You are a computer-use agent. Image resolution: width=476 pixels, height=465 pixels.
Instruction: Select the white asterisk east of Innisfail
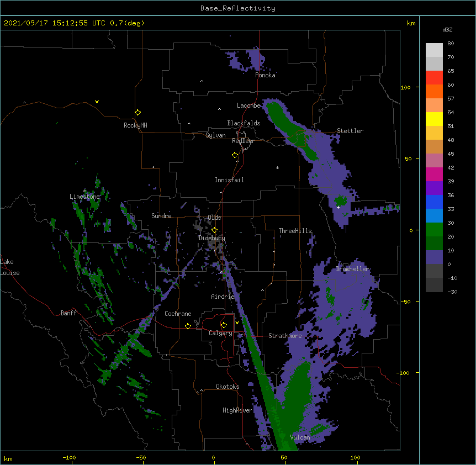click(x=277, y=167)
